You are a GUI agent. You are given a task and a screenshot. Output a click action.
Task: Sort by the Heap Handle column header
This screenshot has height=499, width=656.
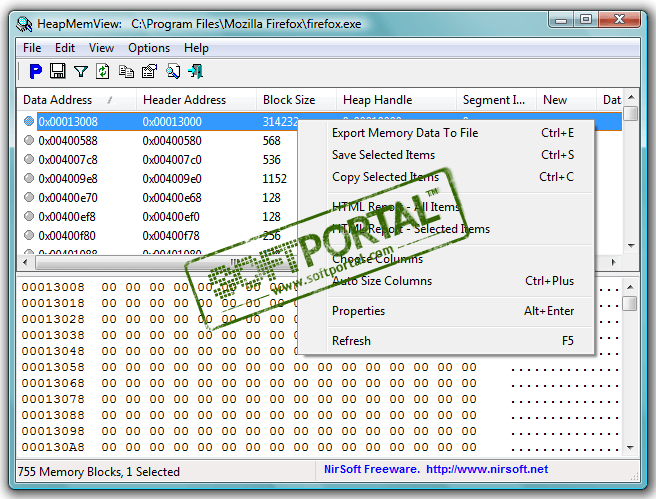click(x=396, y=100)
